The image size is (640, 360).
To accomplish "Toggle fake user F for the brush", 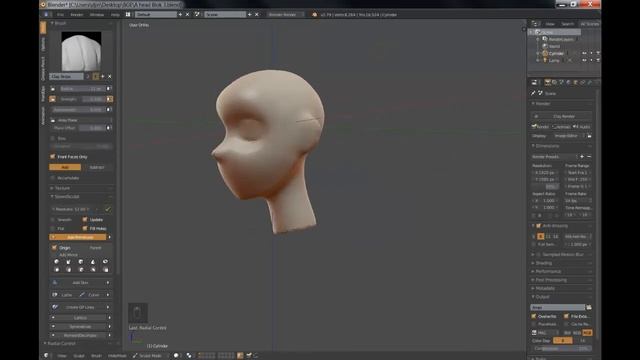I will click(x=96, y=76).
